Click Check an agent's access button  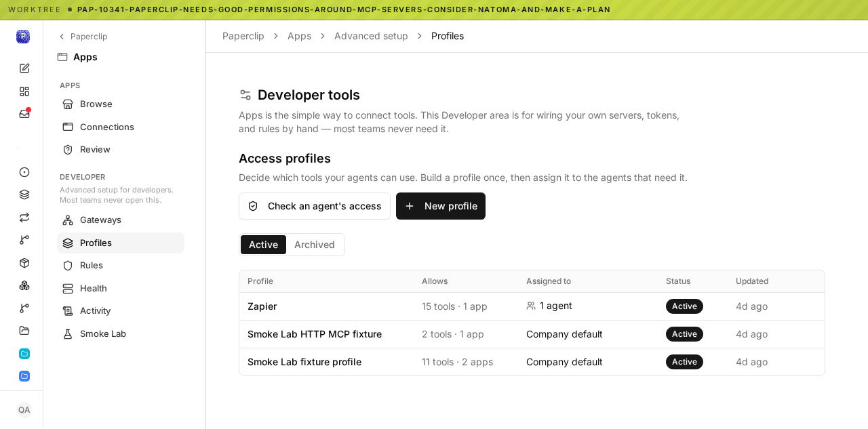point(315,206)
